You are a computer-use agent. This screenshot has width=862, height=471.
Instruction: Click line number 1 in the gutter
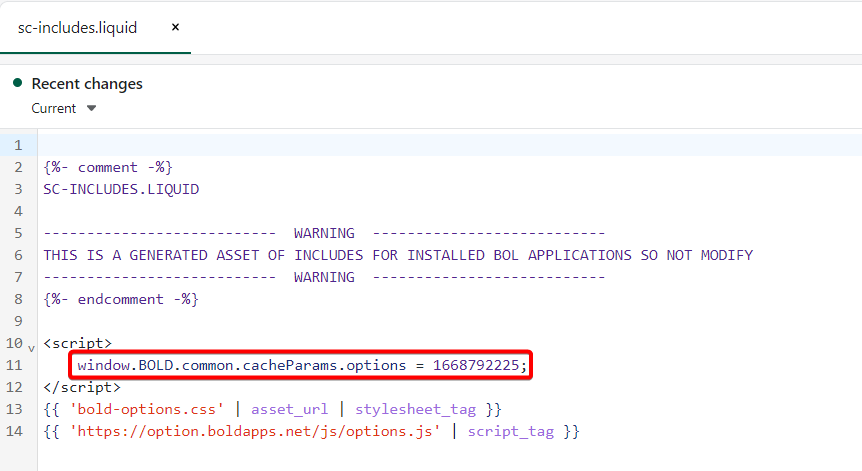tap(18, 145)
